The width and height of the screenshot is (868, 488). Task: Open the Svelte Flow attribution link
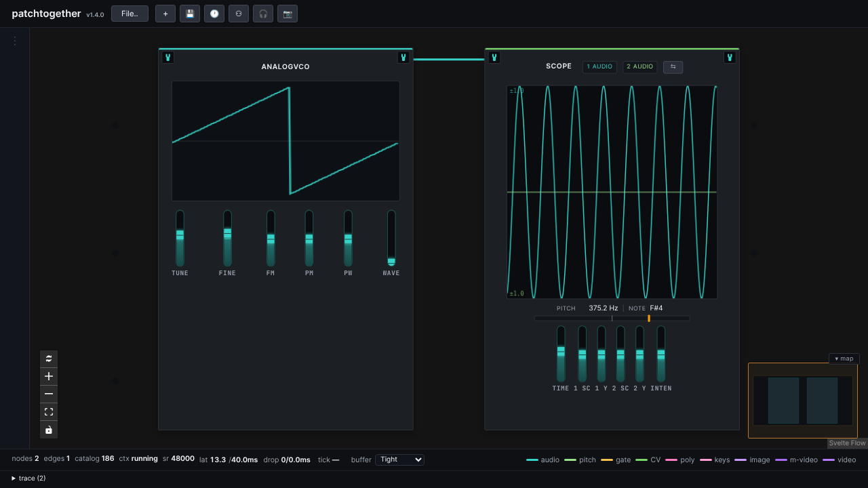[848, 443]
